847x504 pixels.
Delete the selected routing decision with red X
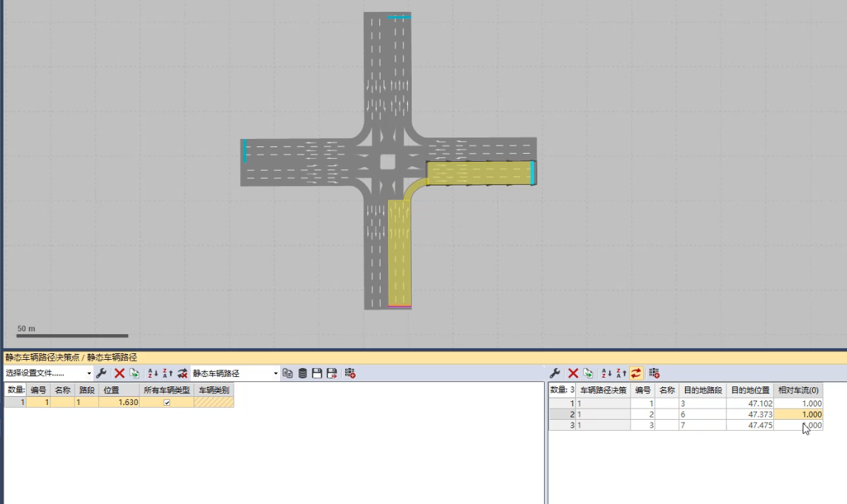120,373
